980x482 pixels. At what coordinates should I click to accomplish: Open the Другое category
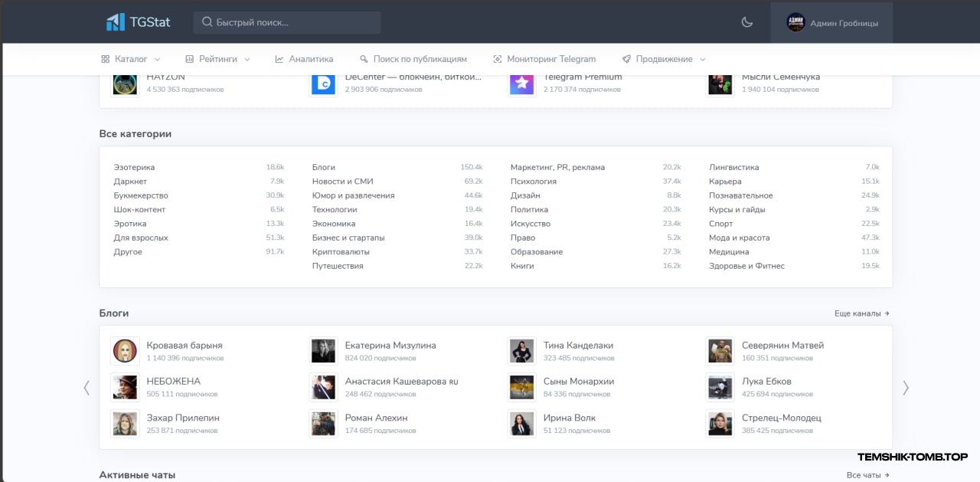pyautogui.click(x=128, y=252)
